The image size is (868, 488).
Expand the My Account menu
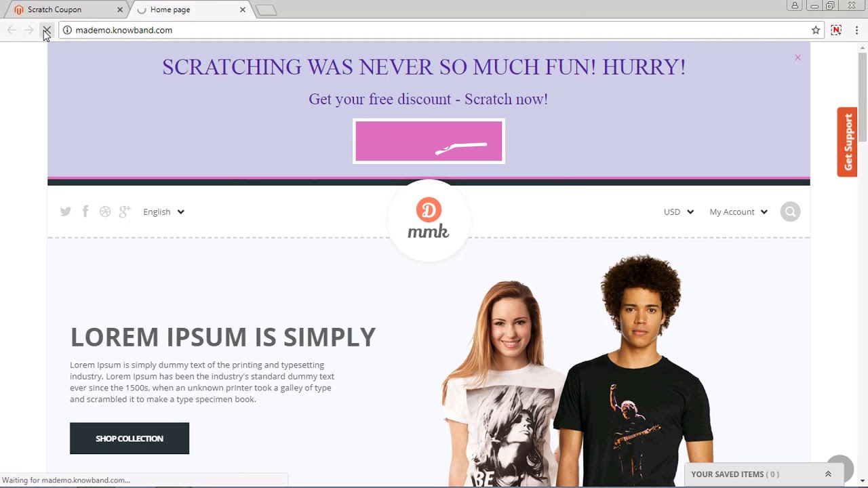tap(738, 211)
